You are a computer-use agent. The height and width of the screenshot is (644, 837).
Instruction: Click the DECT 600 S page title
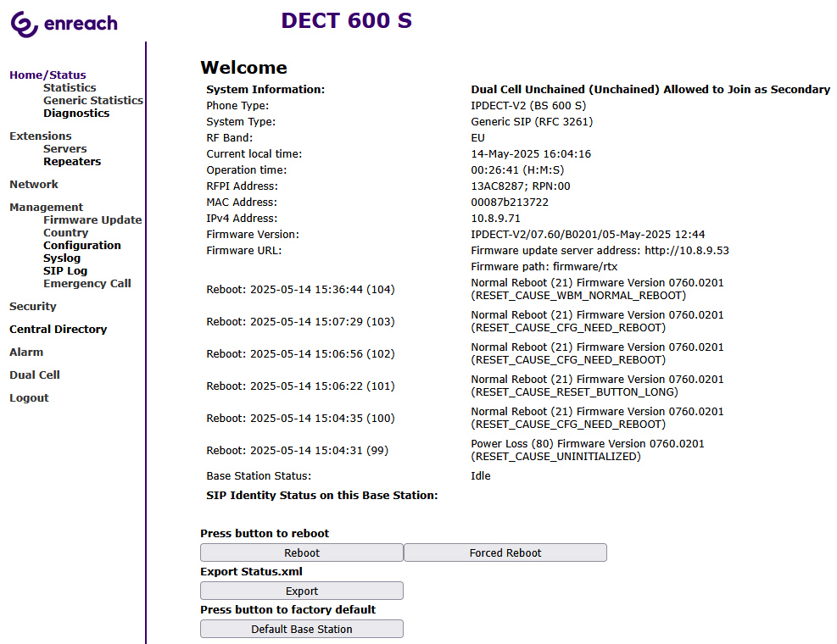click(x=347, y=21)
